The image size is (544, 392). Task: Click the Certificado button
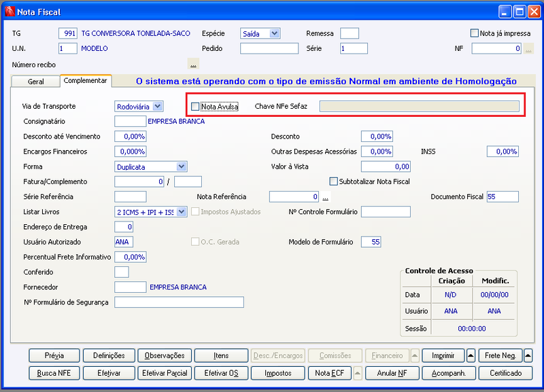(505, 373)
